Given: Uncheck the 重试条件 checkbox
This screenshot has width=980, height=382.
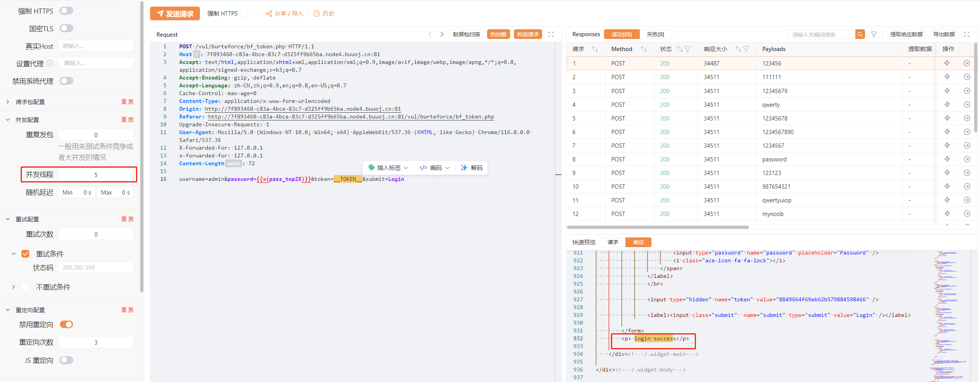Looking at the screenshot, I should [x=25, y=254].
